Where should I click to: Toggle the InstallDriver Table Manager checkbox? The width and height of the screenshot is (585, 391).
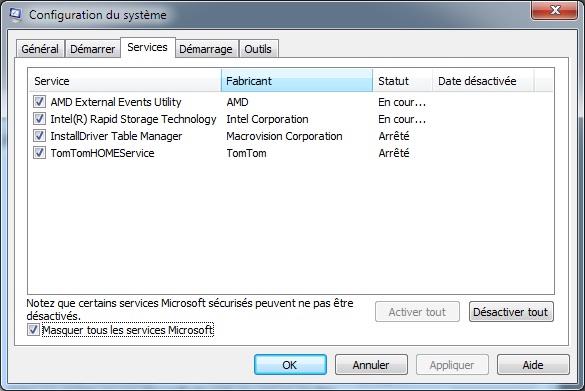tap(40, 135)
